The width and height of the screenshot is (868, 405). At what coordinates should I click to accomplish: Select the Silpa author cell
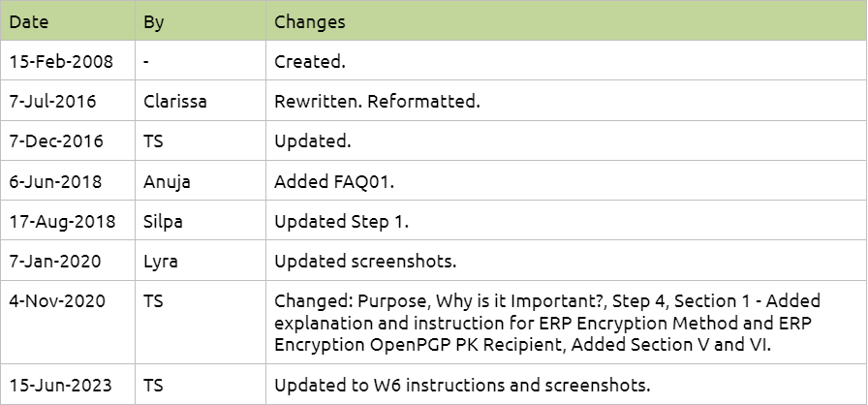point(201,221)
